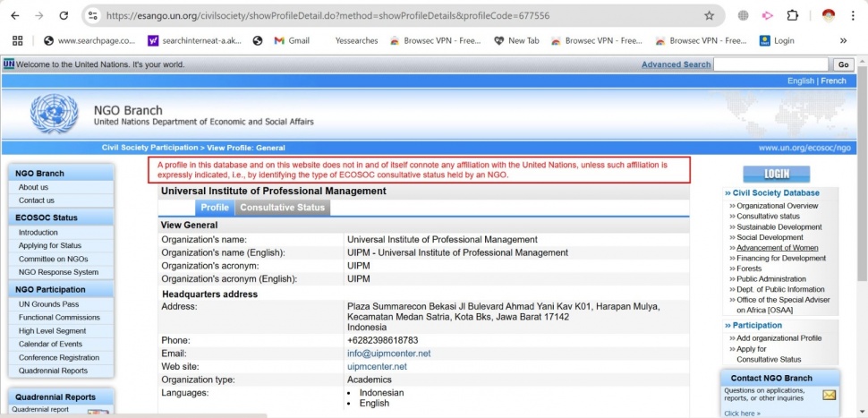
Task: Open Calendar of Events menu item
Action: coord(50,345)
